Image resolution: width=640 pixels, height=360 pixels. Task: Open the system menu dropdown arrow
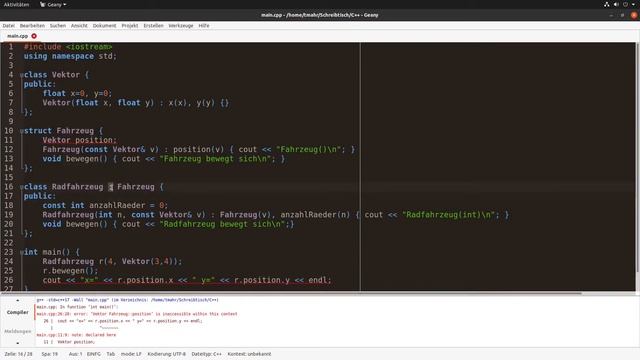(633, 4)
